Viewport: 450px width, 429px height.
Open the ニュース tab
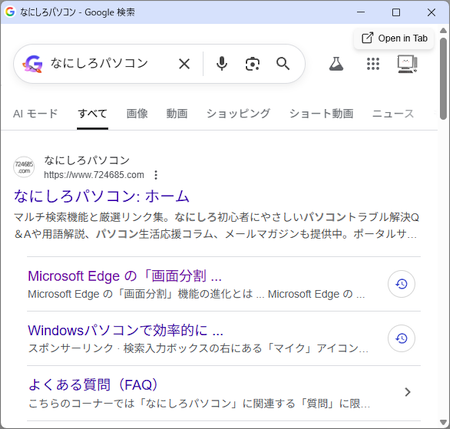pyautogui.click(x=393, y=114)
